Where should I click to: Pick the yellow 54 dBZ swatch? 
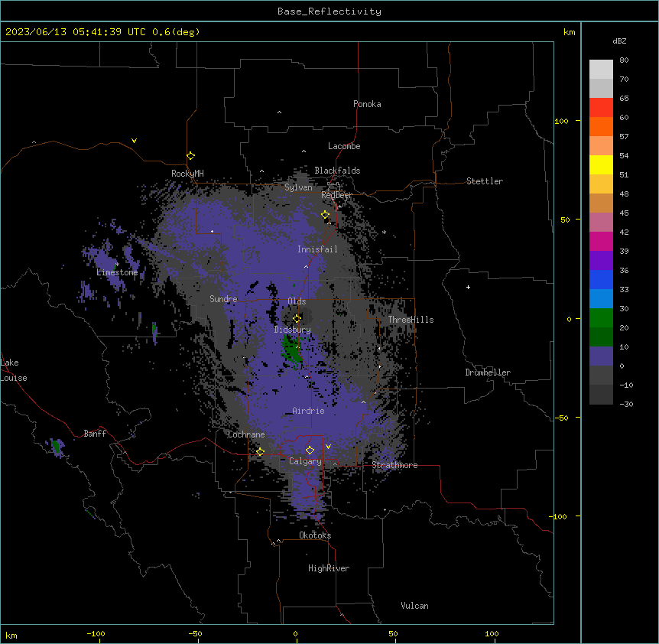pos(601,164)
